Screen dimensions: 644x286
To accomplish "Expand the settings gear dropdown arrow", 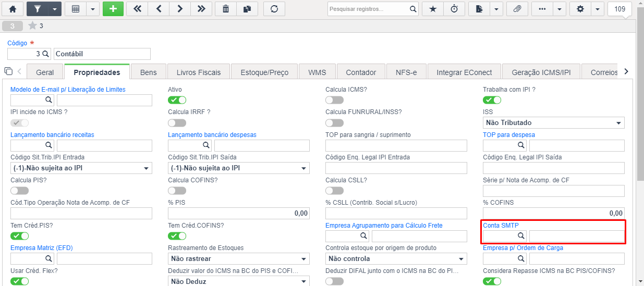I will click(598, 9).
